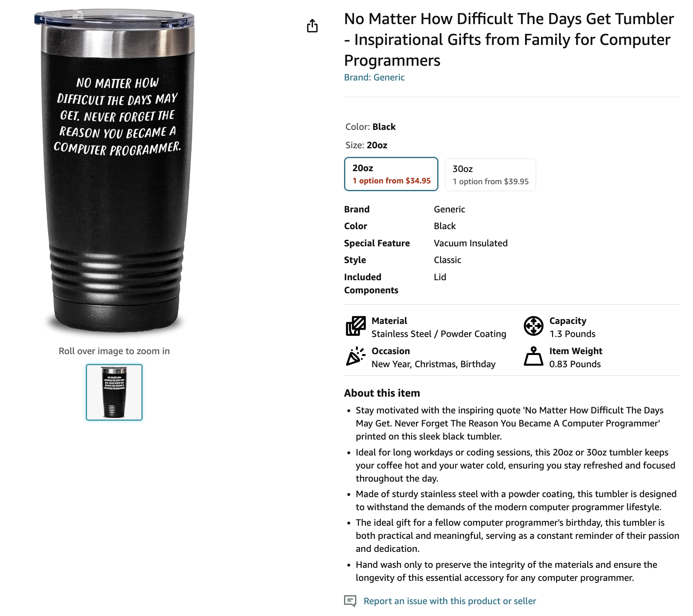This screenshot has width=693, height=616.
Task: Click the Occasion party popper icon
Action: click(x=355, y=356)
